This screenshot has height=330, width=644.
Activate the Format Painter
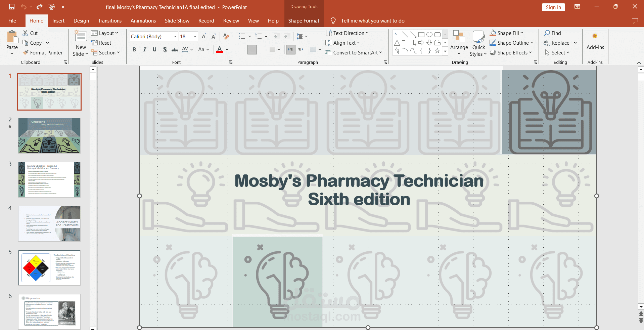click(x=43, y=52)
